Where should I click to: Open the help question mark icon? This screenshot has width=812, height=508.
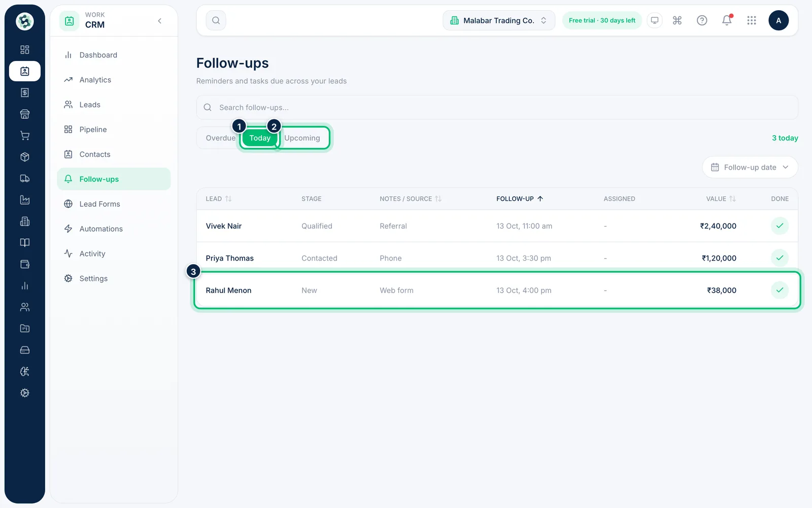click(x=702, y=20)
